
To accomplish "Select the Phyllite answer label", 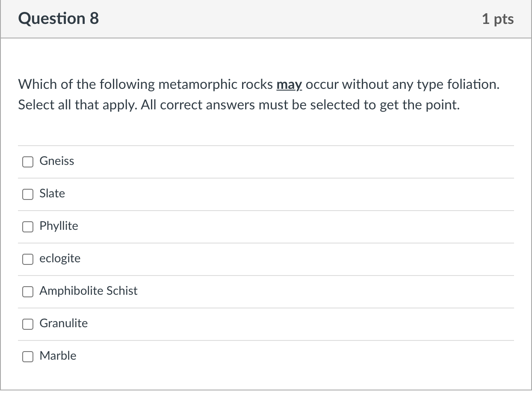I will click(x=58, y=226).
